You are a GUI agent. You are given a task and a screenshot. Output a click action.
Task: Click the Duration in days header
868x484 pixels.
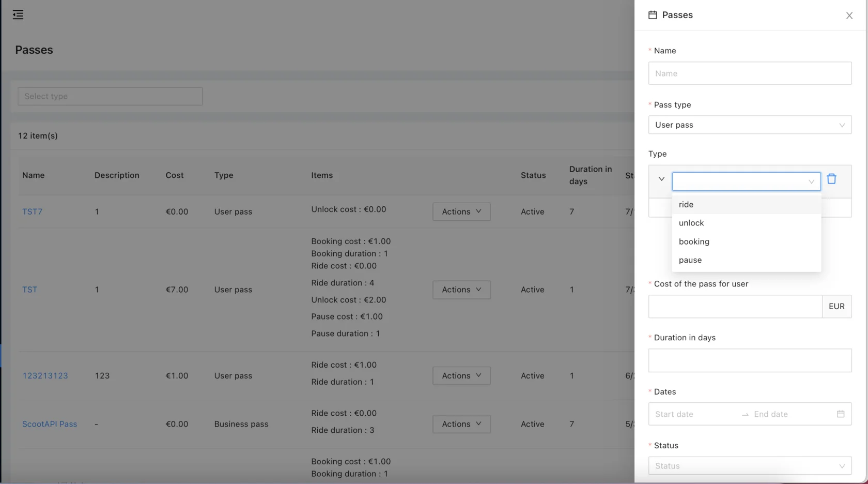coord(591,175)
